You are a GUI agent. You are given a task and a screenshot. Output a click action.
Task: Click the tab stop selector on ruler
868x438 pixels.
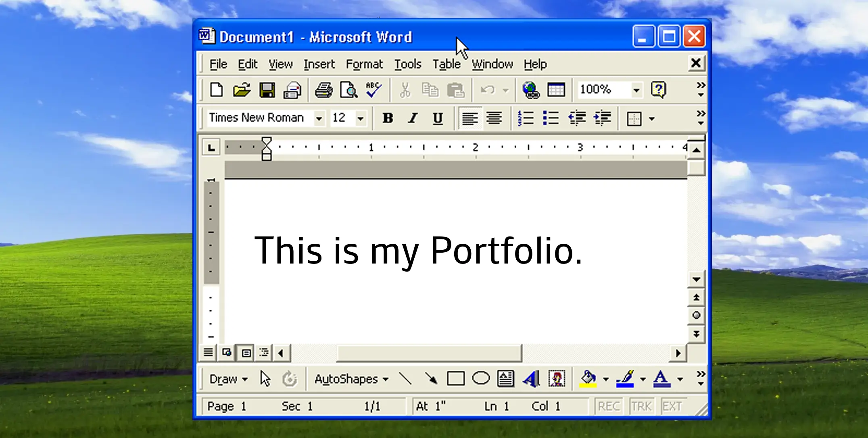[x=211, y=147]
